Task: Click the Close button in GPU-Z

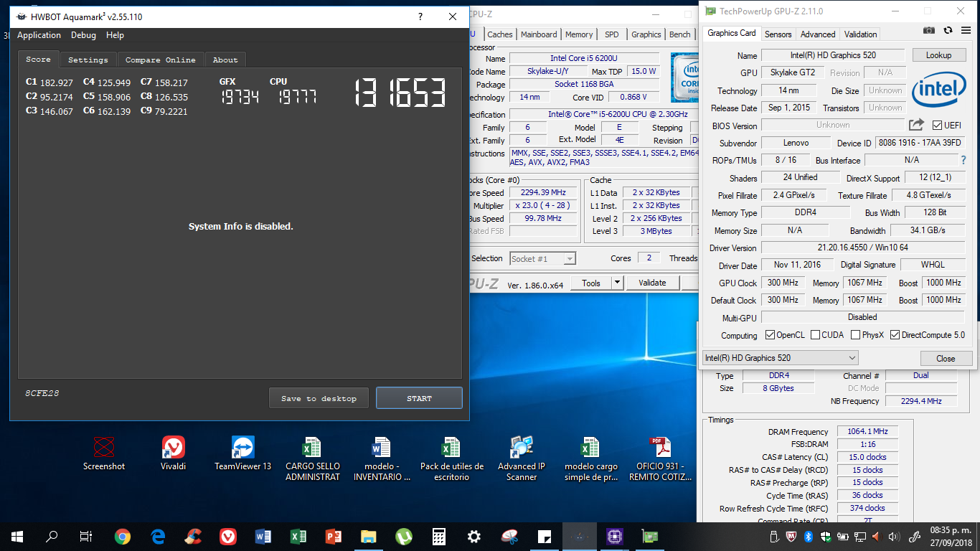Action: click(x=946, y=359)
